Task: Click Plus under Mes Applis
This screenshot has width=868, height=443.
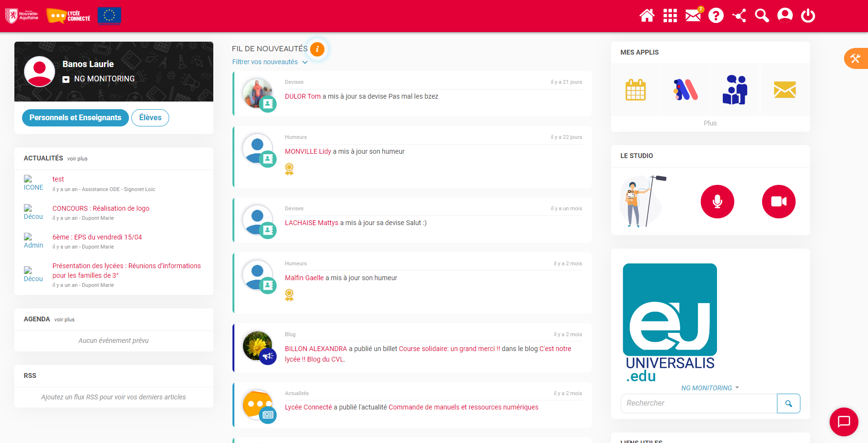Action: click(710, 123)
